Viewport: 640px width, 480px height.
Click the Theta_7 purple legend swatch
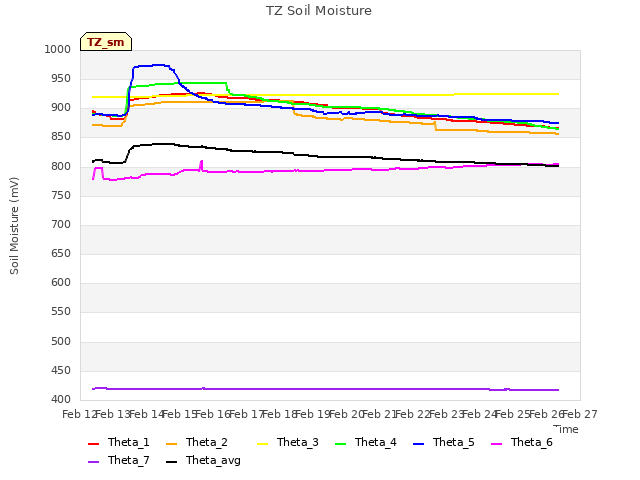[93, 462]
